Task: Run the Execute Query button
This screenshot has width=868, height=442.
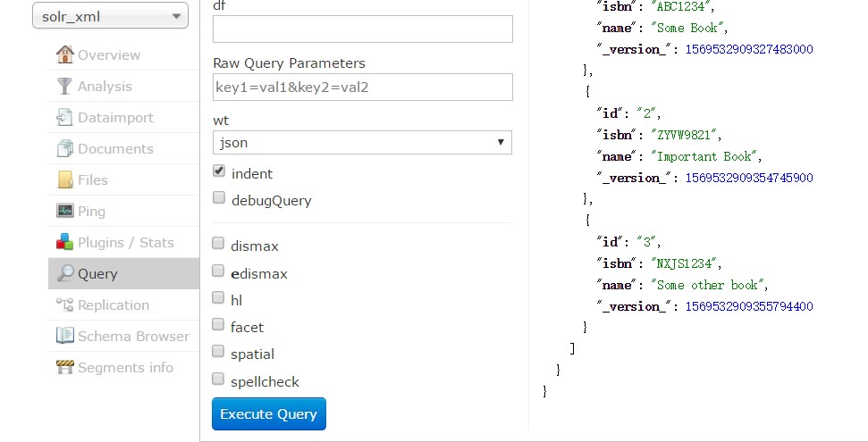Action: [269, 413]
